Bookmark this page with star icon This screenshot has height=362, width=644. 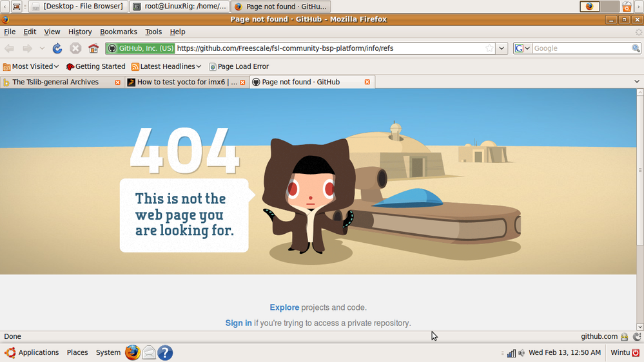[x=489, y=48]
